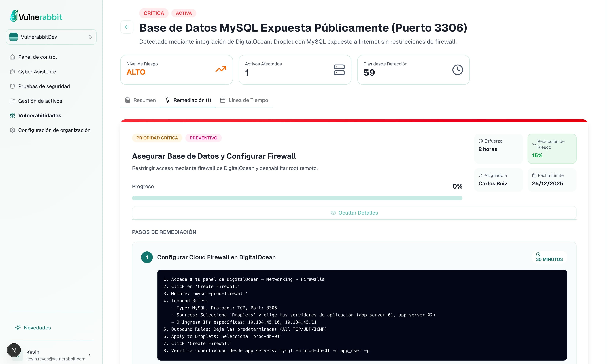This screenshot has height=364, width=612.
Task: Click the CRÍTICA severity badge
Action: (x=154, y=13)
